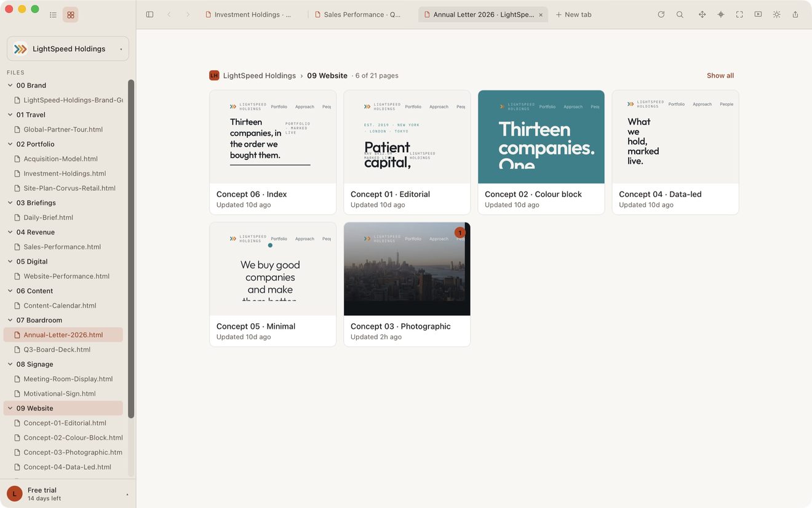Open the Concept 05 · Minimal card

coord(273,284)
